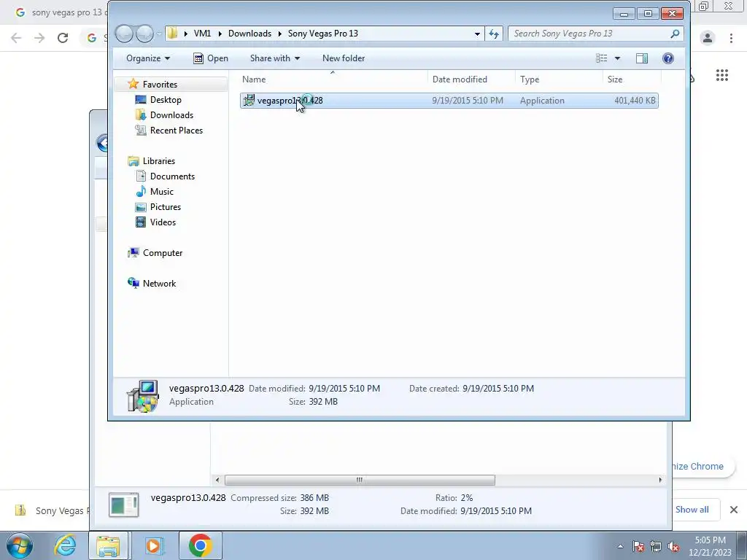Expand the view options dropdown arrow
Image resolution: width=747 pixels, height=560 pixels.
617,58
